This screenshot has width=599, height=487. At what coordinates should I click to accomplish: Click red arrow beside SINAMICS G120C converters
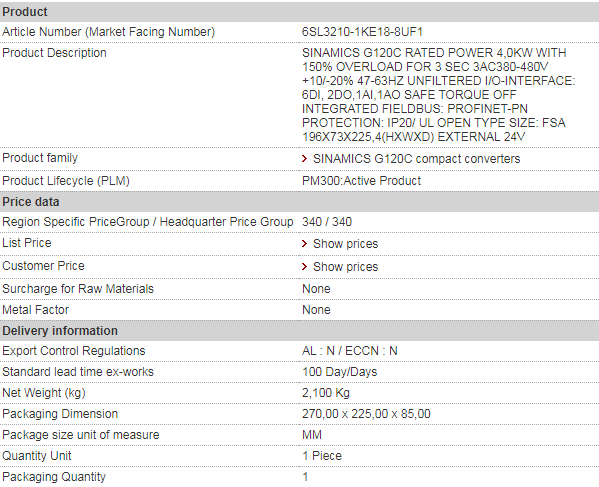coord(304,159)
